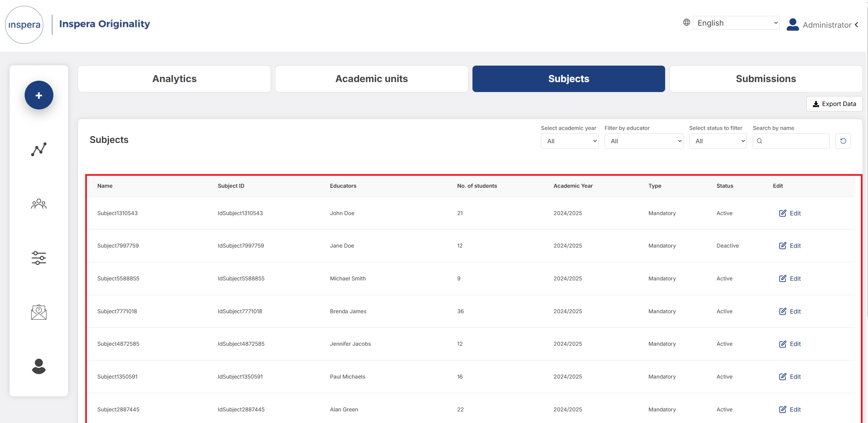Image resolution: width=868 pixels, height=423 pixels.
Task: Click the edit pencil icon for Subject1310543
Action: (x=782, y=213)
